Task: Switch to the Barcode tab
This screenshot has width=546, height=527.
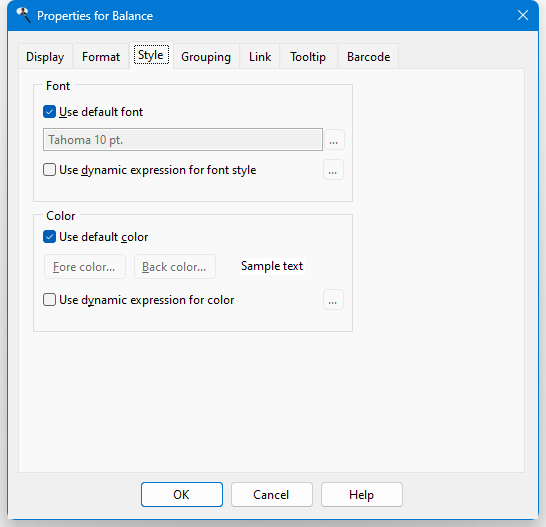Action: coord(368,56)
